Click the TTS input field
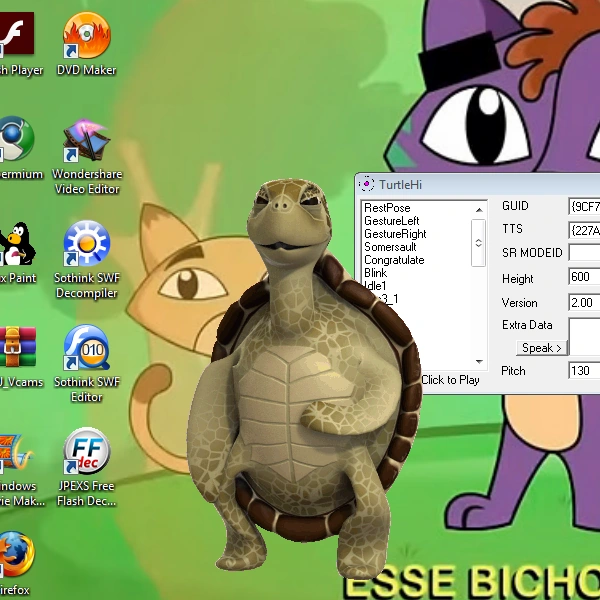Viewport: 600px width, 600px height. (x=584, y=230)
